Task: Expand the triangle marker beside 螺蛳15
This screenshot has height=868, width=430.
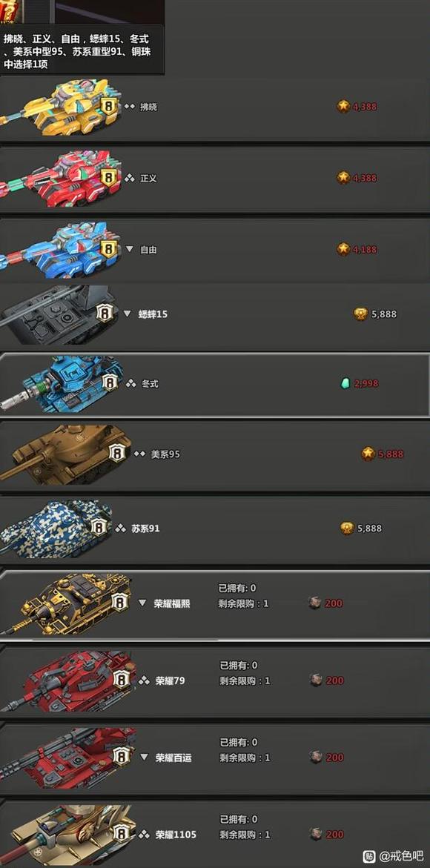Action: coord(128,314)
